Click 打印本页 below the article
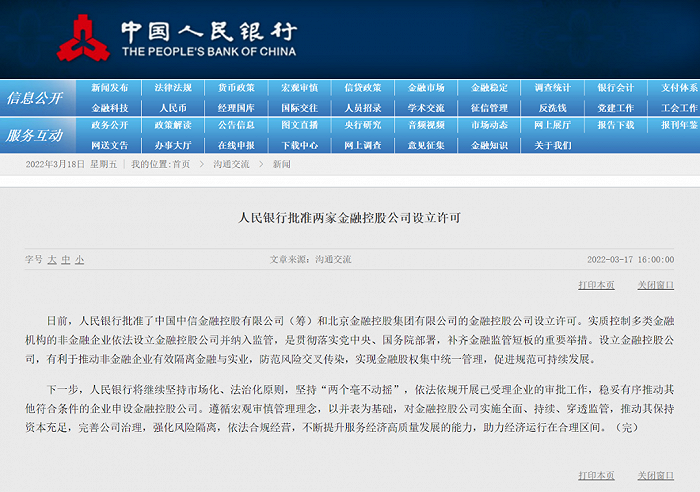The image size is (700, 492). pos(596,475)
